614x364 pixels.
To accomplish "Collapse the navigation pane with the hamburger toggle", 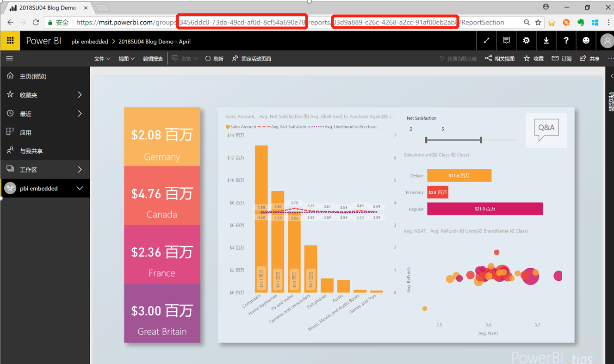I will pyautogui.click(x=9, y=59).
